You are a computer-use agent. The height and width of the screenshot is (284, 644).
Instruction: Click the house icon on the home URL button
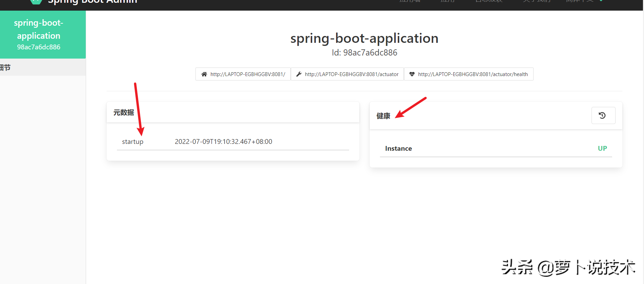point(204,74)
